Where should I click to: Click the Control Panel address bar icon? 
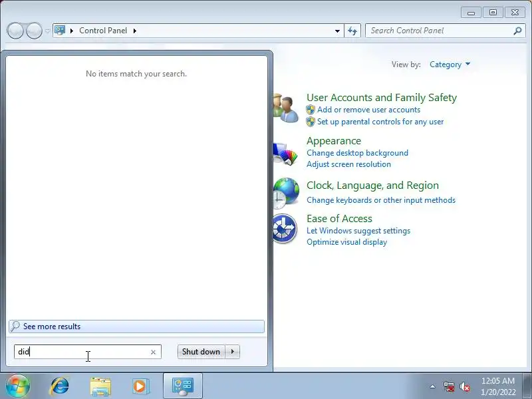coord(60,31)
